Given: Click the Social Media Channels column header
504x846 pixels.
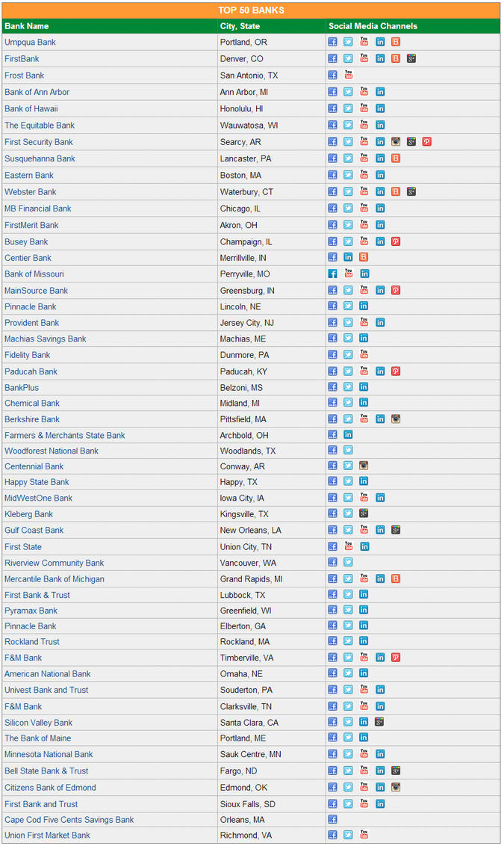Looking at the screenshot, I should click(x=373, y=26).
